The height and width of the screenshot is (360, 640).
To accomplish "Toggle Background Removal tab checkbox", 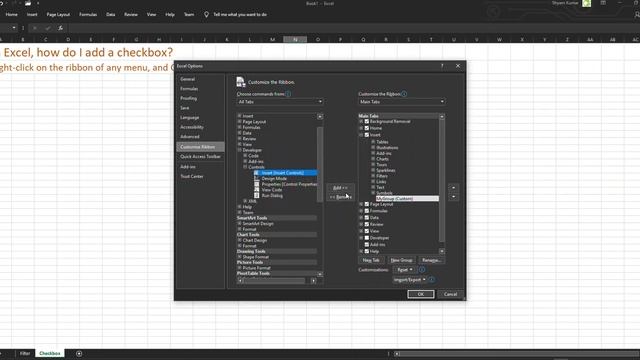I will pyautogui.click(x=367, y=122).
